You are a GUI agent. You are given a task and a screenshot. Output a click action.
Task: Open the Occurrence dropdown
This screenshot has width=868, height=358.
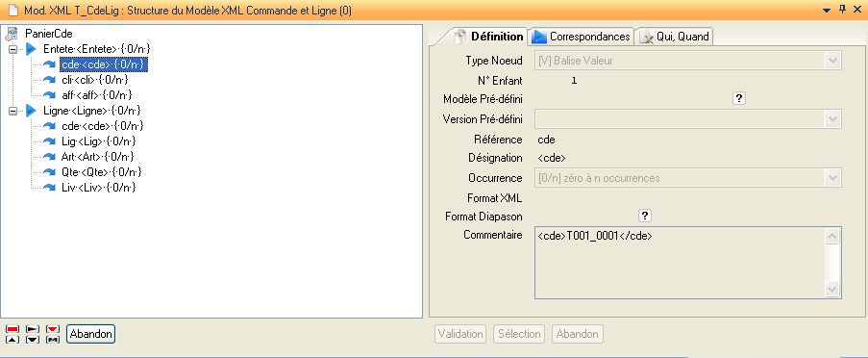coord(832,178)
